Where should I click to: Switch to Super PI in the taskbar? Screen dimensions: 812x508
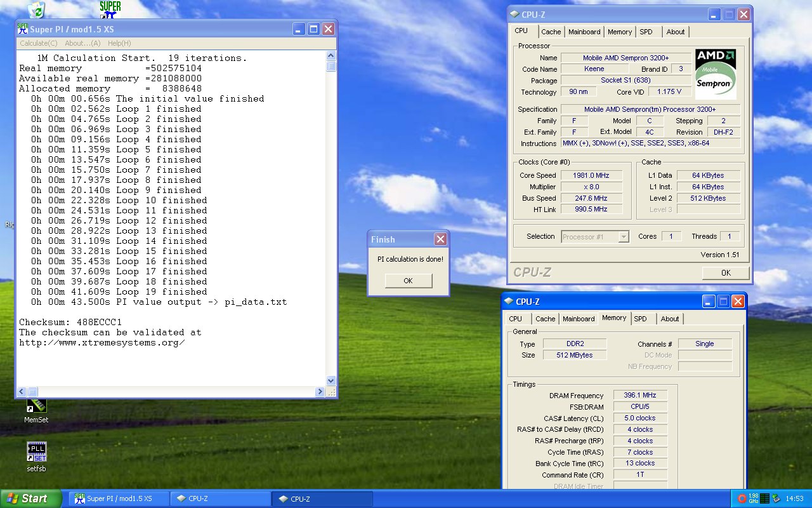[119, 498]
